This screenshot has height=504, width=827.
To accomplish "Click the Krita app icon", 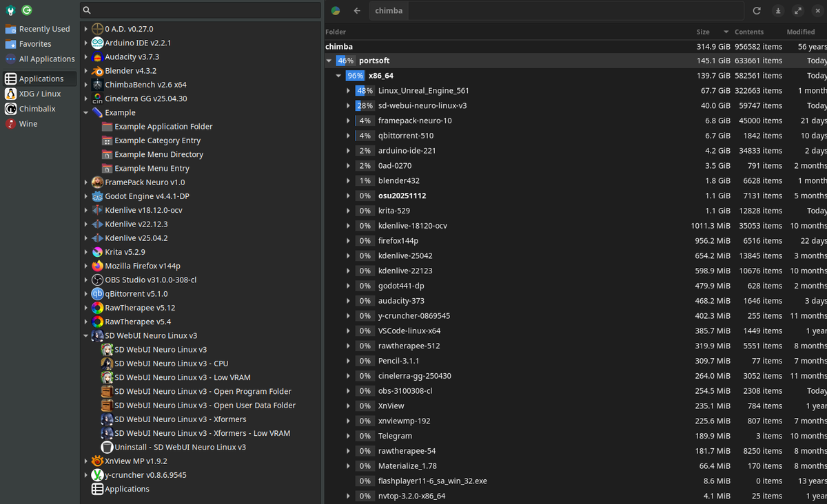I will coord(98,252).
